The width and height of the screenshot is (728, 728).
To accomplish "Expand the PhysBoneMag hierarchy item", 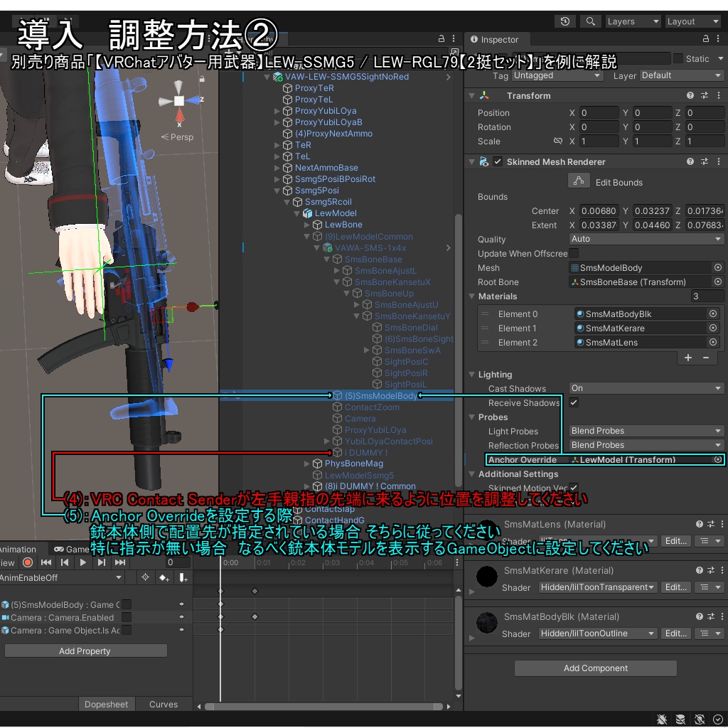I will click(306, 464).
